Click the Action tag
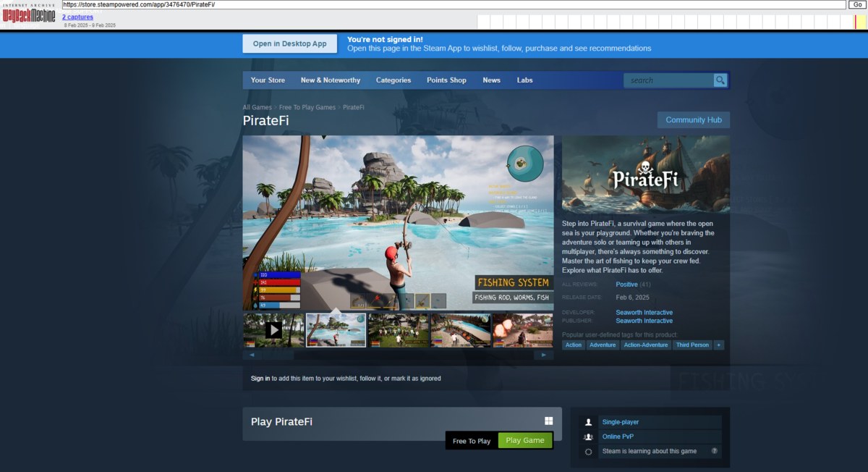Image resolution: width=868 pixels, height=472 pixels. pos(574,345)
